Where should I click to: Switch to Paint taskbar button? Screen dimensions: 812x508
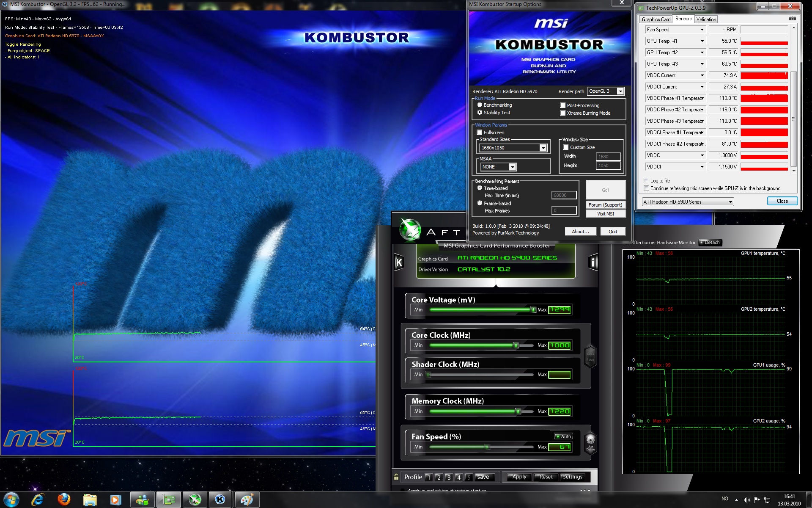247,500
